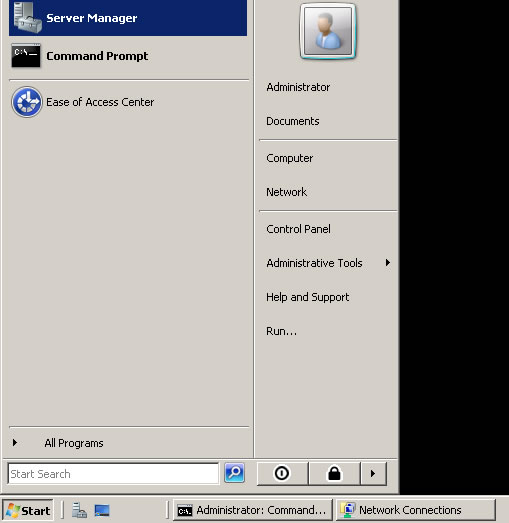509x523 pixels.
Task: Expand Administrative Tools submenu
Action: pyautogui.click(x=328, y=263)
